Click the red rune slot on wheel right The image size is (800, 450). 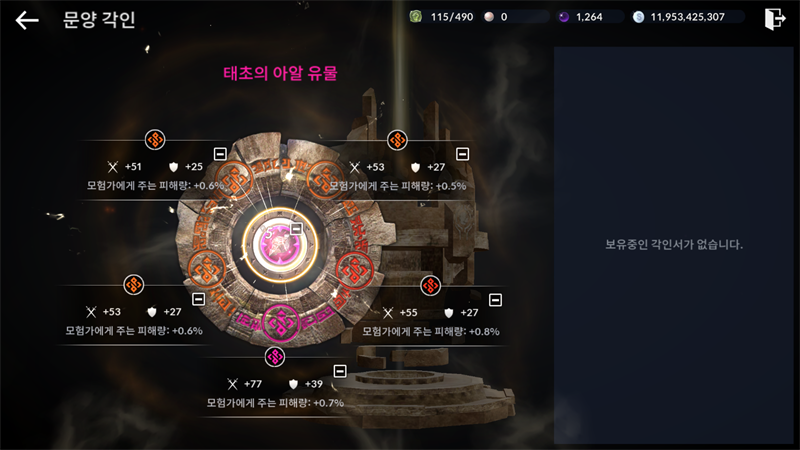(x=354, y=270)
